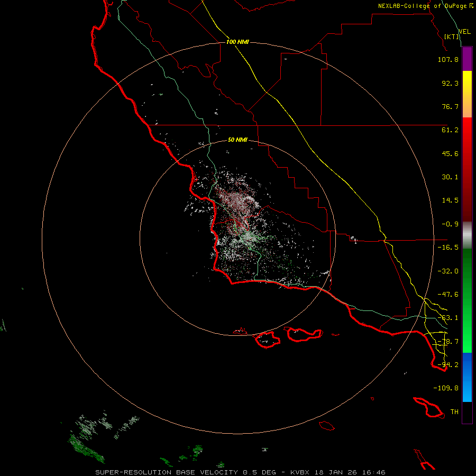
Task: Click the 14.5 velocity scale value
Action: (450, 200)
